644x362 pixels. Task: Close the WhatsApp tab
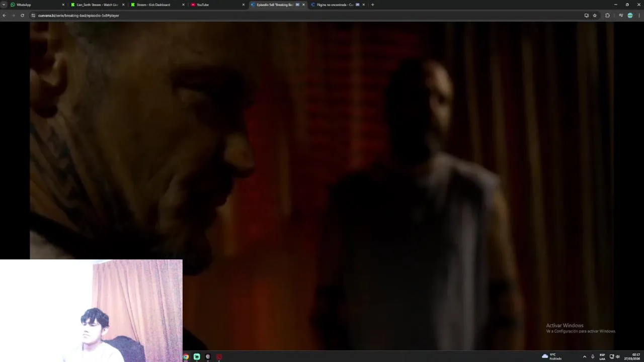(x=63, y=5)
